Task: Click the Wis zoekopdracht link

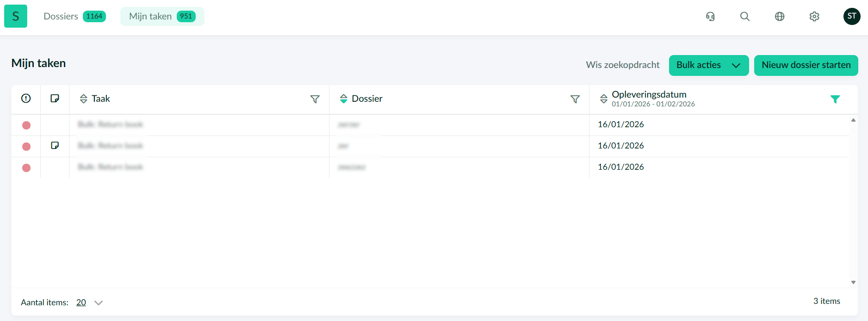Action: click(622, 65)
